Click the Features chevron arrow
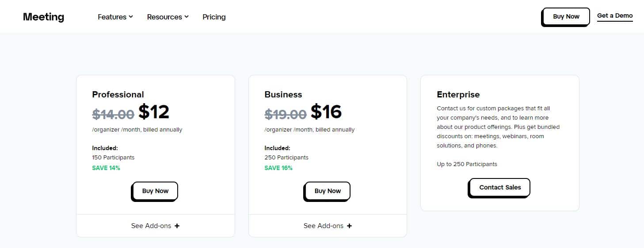Viewport: 644px width, 248px height. click(x=131, y=17)
